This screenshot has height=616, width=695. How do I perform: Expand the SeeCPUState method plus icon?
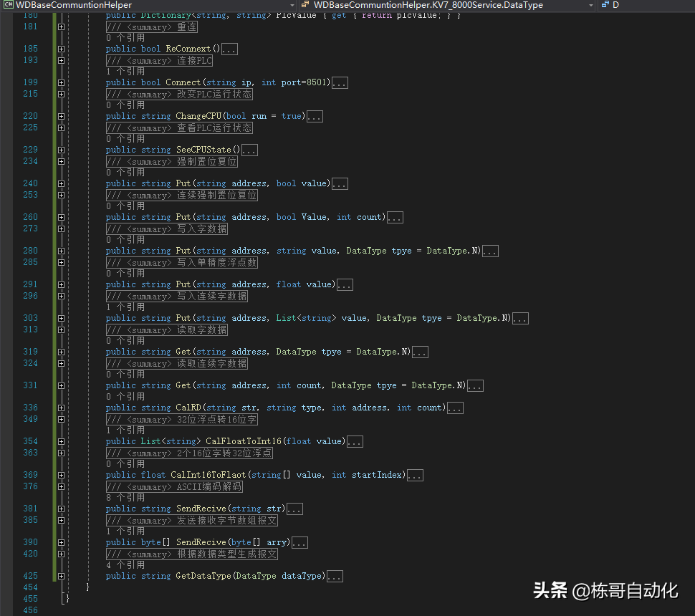61,150
